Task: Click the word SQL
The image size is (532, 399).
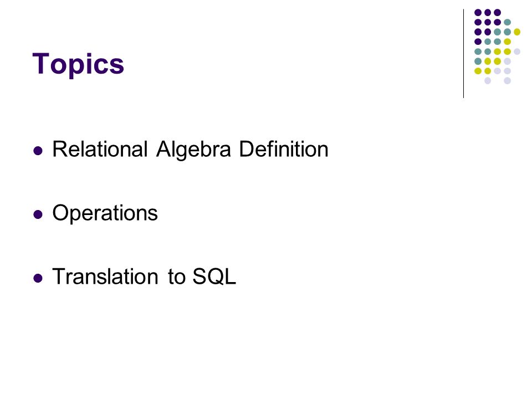Action: [x=214, y=276]
